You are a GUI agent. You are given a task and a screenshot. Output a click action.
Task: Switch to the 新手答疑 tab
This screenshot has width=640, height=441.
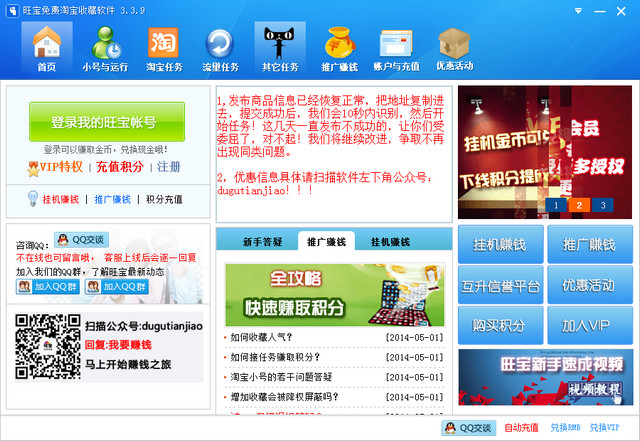pyautogui.click(x=262, y=242)
